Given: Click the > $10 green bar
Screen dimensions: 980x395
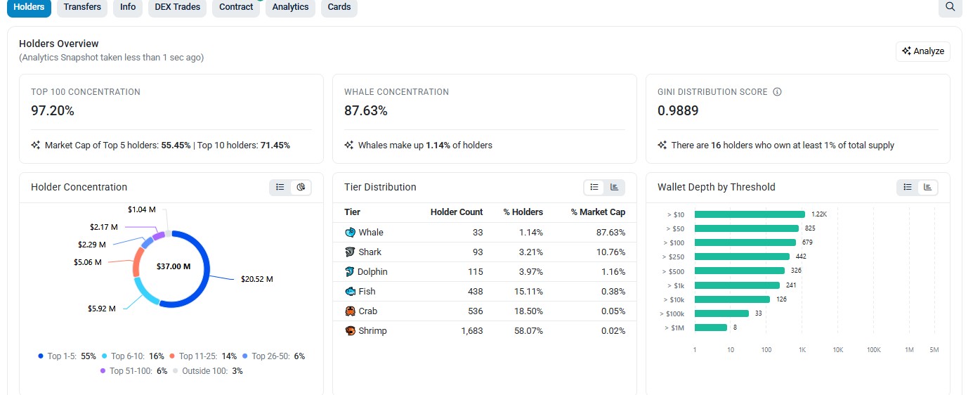Looking at the screenshot, I should coord(750,214).
